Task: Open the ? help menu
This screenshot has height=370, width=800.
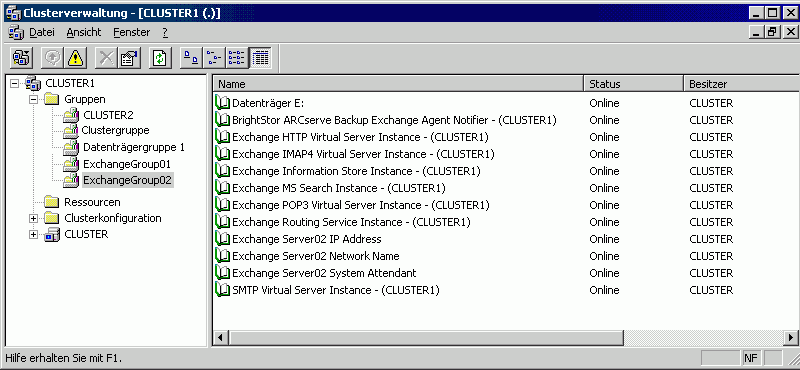Action: coord(165,32)
